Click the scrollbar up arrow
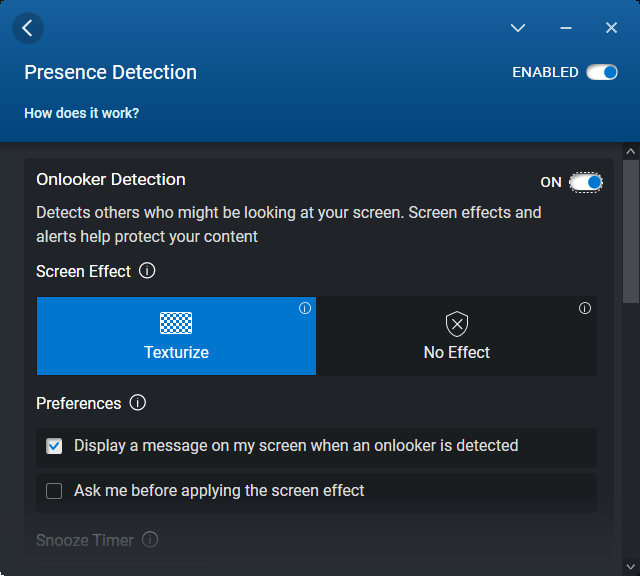The width and height of the screenshot is (640, 576). [x=631, y=151]
